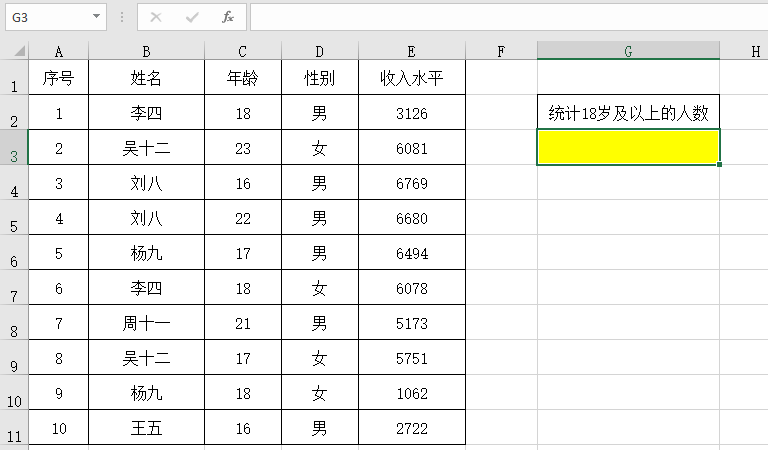Click age cell '23'
Viewport: 768px width, 450px height.
[243, 147]
